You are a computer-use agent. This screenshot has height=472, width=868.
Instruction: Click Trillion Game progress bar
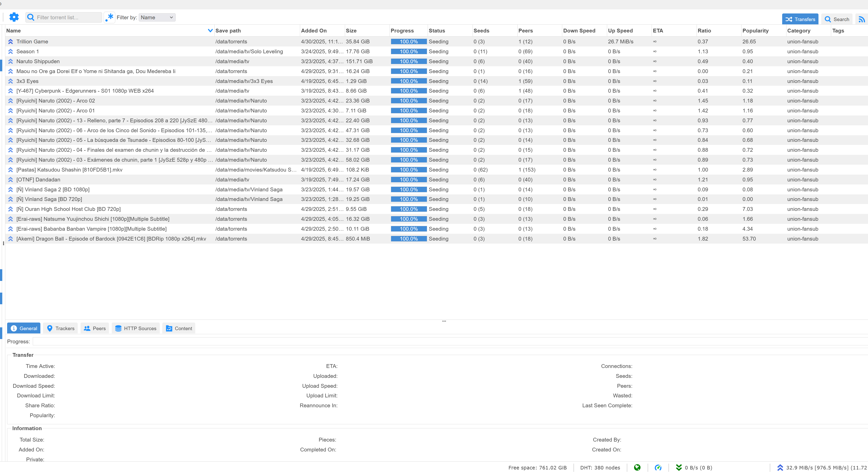pyautogui.click(x=409, y=41)
